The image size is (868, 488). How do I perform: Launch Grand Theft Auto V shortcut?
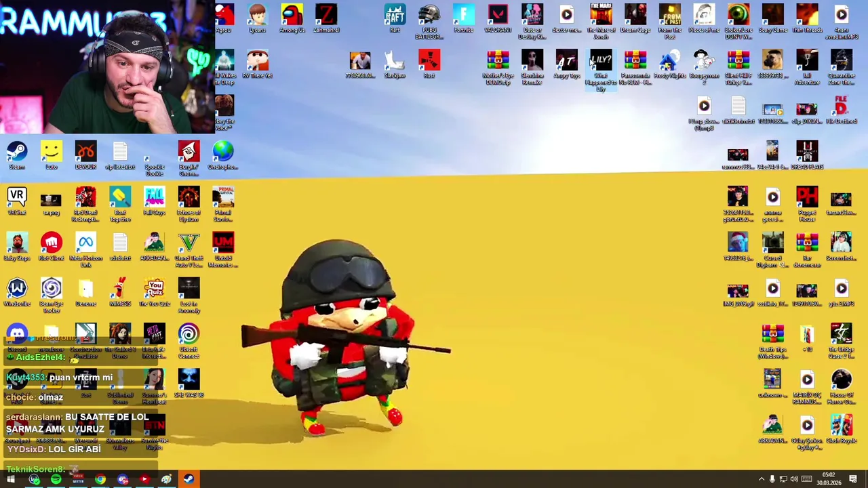pos(189,250)
